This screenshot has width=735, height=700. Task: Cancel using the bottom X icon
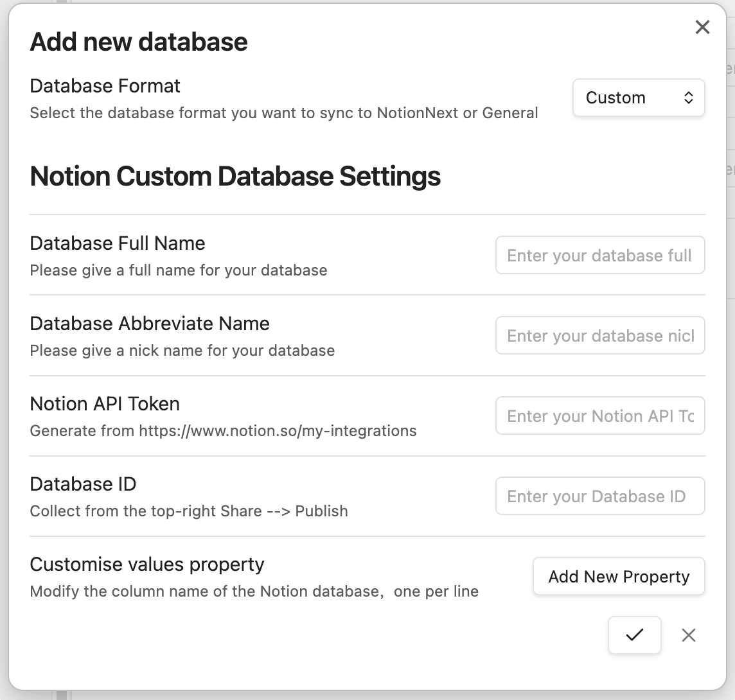tap(688, 635)
